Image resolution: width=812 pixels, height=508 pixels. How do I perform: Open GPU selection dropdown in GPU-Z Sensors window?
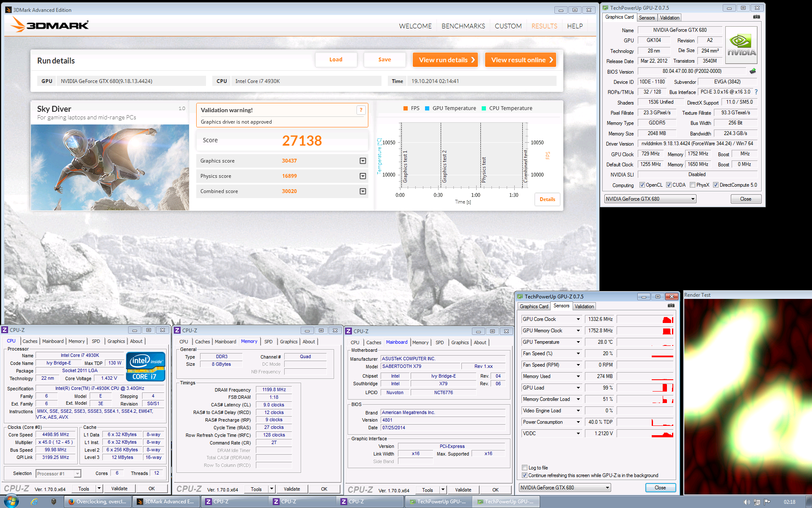point(565,488)
